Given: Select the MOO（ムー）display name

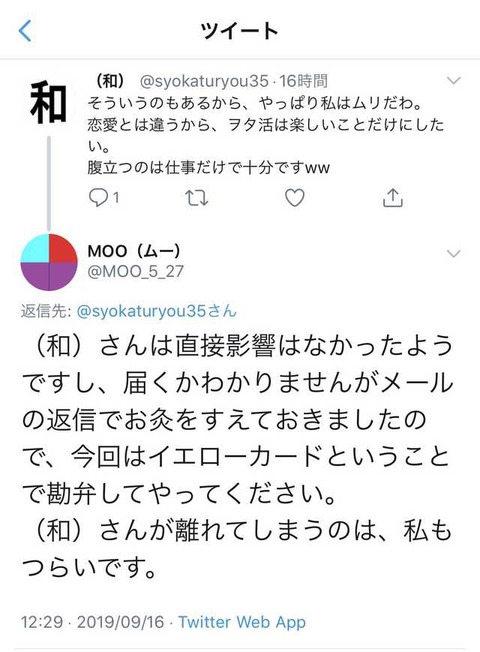Looking at the screenshot, I should (x=134, y=251).
